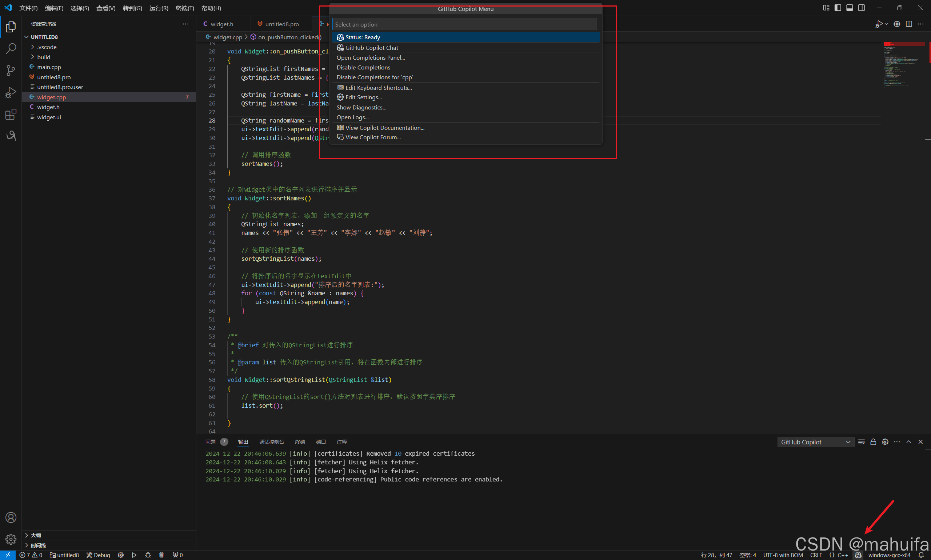Toggle output auto-scroll lock

click(x=873, y=442)
